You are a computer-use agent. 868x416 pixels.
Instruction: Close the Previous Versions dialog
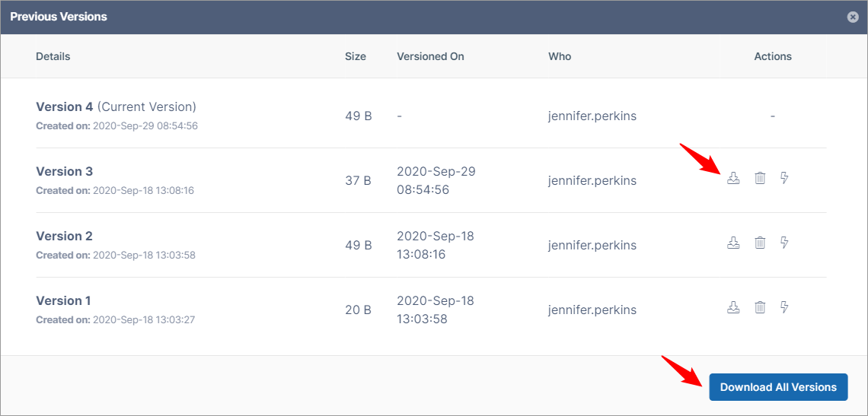(x=853, y=17)
